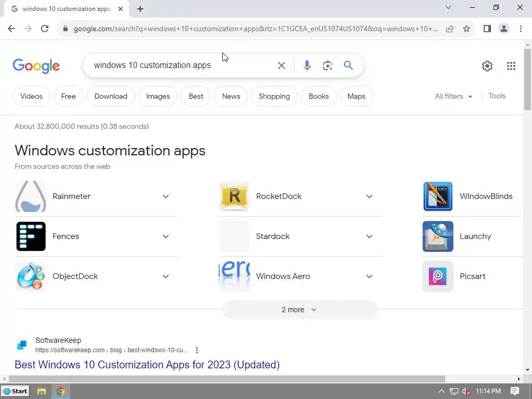Show 2 more apps

click(300, 310)
